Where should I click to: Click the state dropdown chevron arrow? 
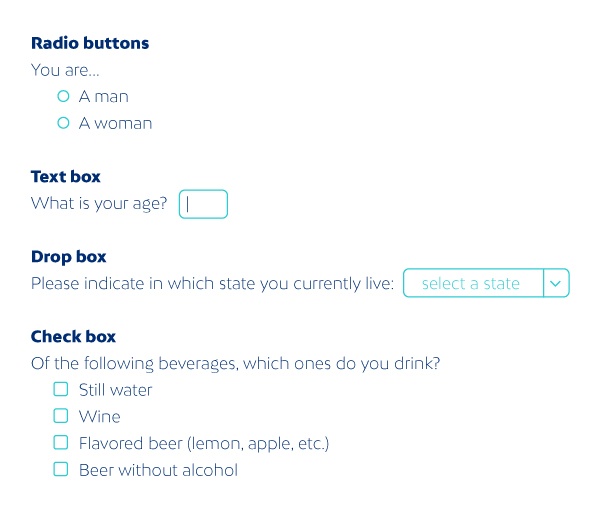(x=556, y=284)
